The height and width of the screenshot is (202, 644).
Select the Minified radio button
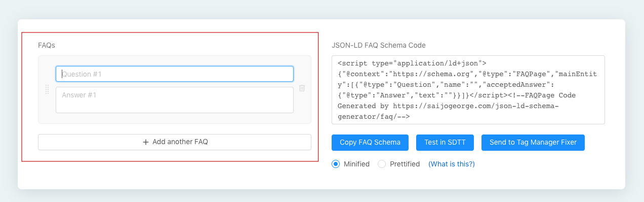coord(335,164)
